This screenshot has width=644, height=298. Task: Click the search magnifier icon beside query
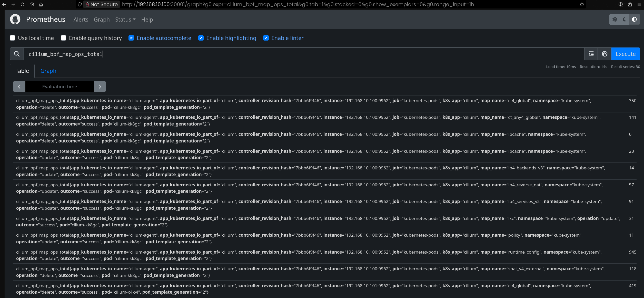pyautogui.click(x=17, y=54)
